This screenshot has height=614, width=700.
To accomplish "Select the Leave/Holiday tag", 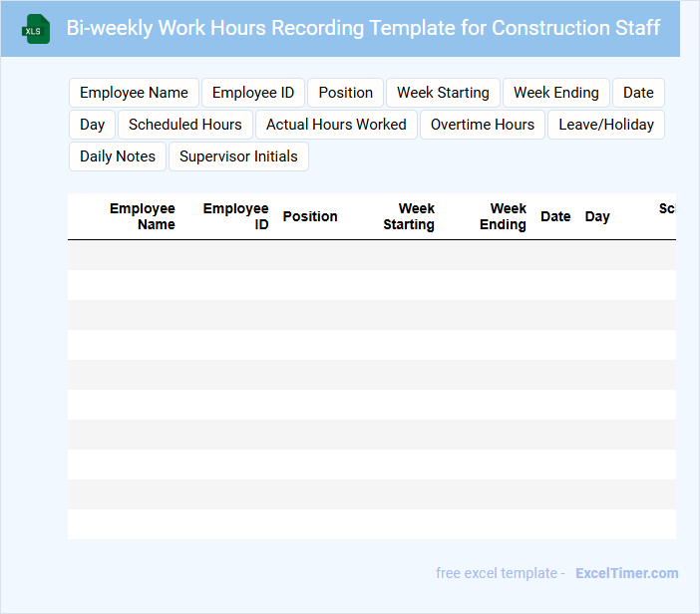I will coord(606,125).
